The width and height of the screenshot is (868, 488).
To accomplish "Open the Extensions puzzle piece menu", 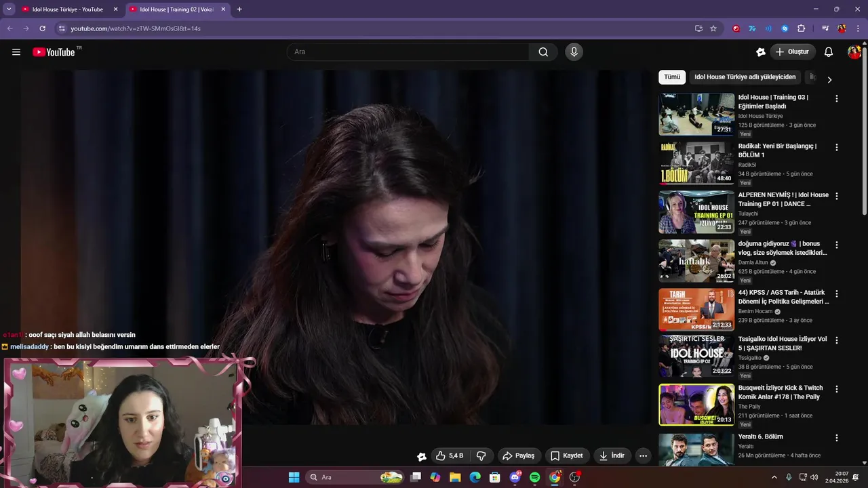I will (x=802, y=28).
